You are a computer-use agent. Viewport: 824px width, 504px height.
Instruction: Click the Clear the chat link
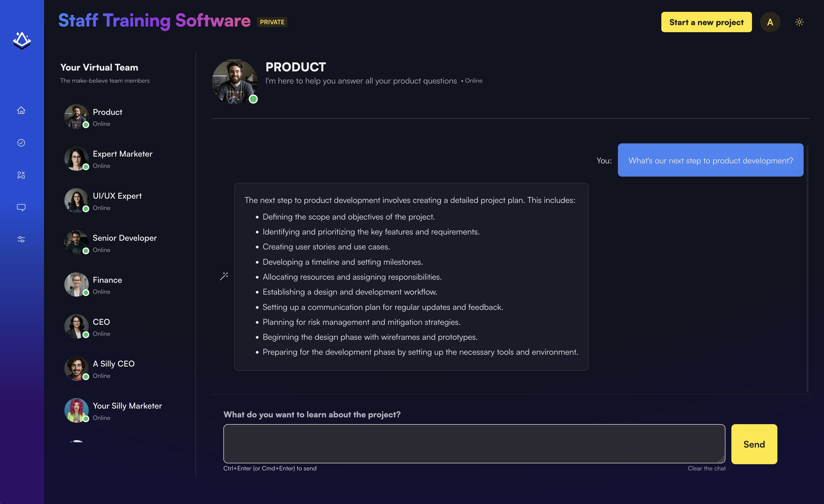pos(706,468)
